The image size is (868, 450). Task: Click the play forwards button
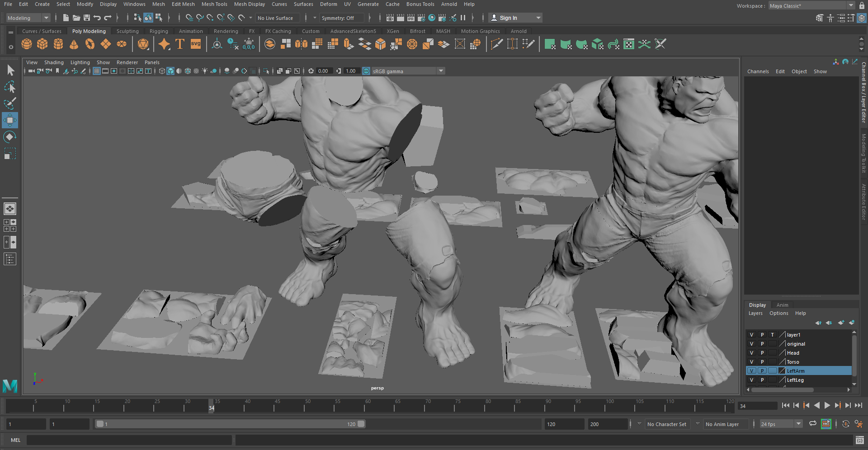[827, 406]
